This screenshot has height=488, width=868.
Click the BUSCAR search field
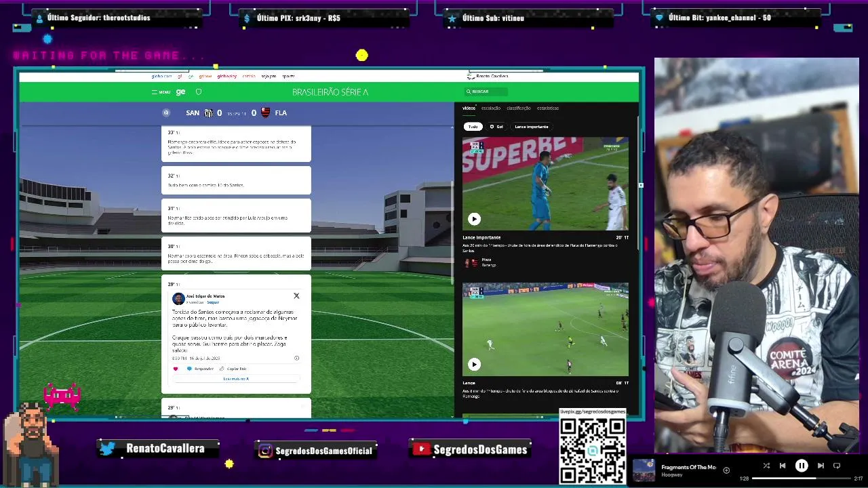[486, 91]
